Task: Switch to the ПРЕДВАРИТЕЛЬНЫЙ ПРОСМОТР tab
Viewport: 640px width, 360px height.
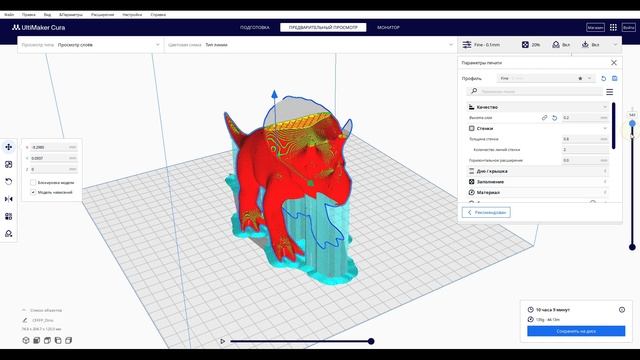Action: coord(323,27)
